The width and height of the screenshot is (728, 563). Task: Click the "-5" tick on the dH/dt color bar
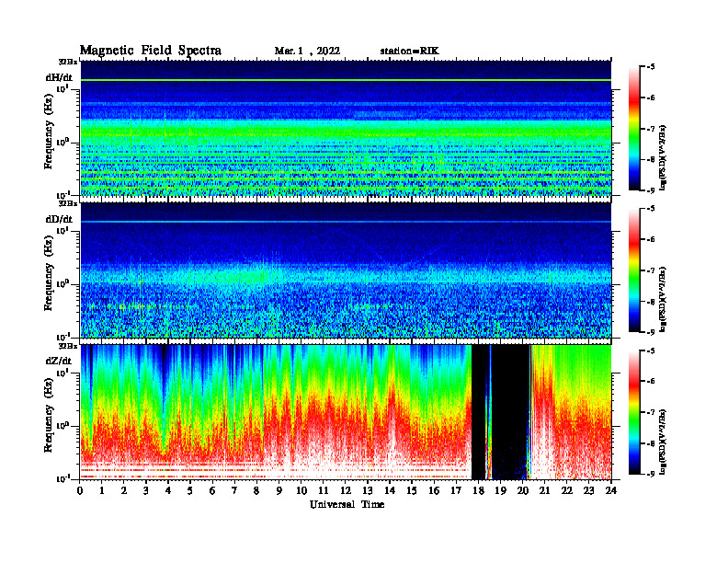coord(651,67)
